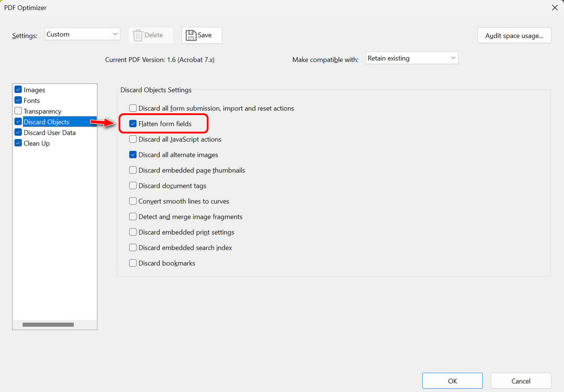Enable the Transparency checkbox in the panel list
The width and height of the screenshot is (564, 392).
(x=17, y=111)
